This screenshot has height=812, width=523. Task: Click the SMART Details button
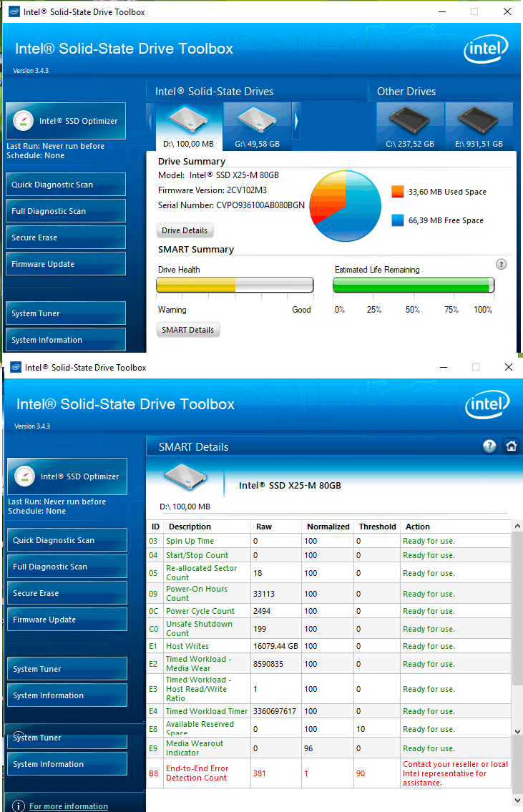(x=188, y=330)
